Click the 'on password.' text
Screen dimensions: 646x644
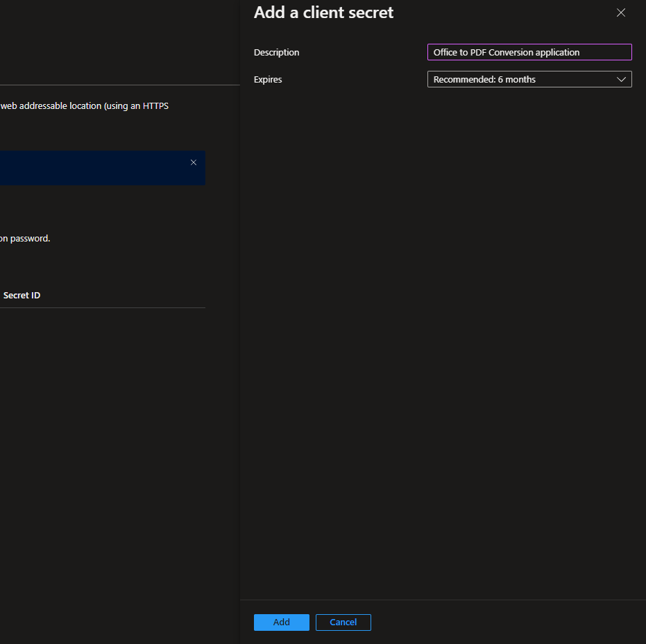(x=25, y=238)
